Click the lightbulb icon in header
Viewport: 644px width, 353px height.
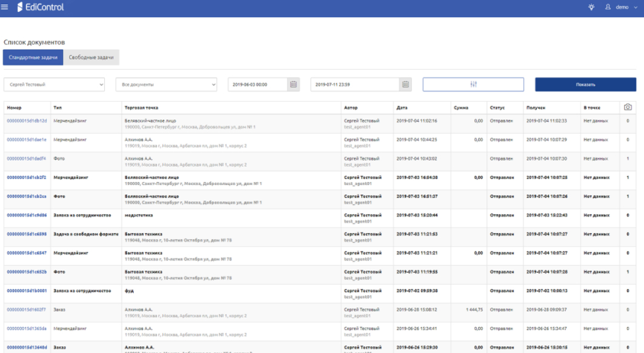(590, 7)
